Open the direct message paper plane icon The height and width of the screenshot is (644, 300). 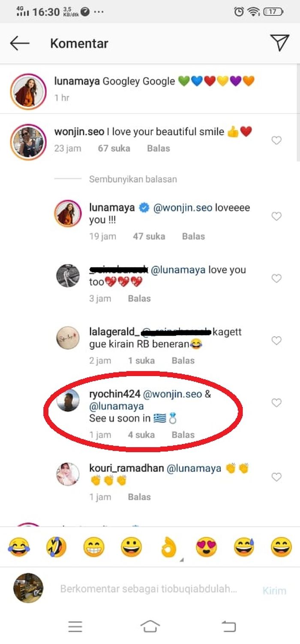point(279,43)
